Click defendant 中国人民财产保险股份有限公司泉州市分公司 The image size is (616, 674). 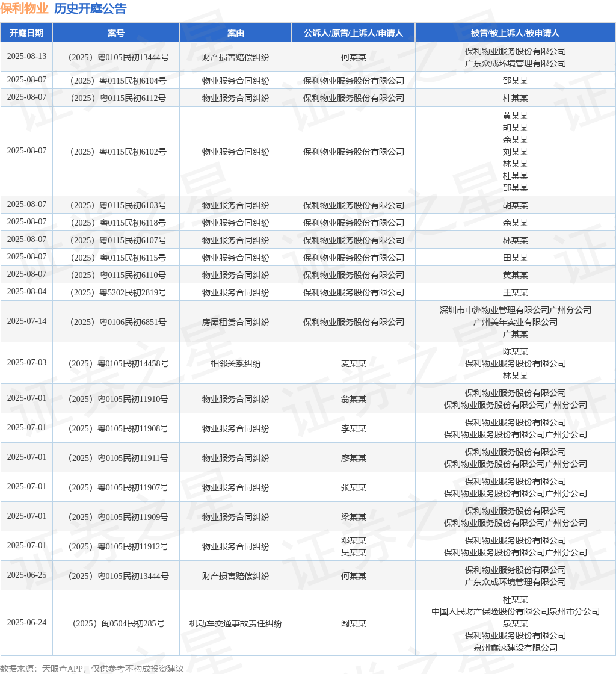pos(515,611)
